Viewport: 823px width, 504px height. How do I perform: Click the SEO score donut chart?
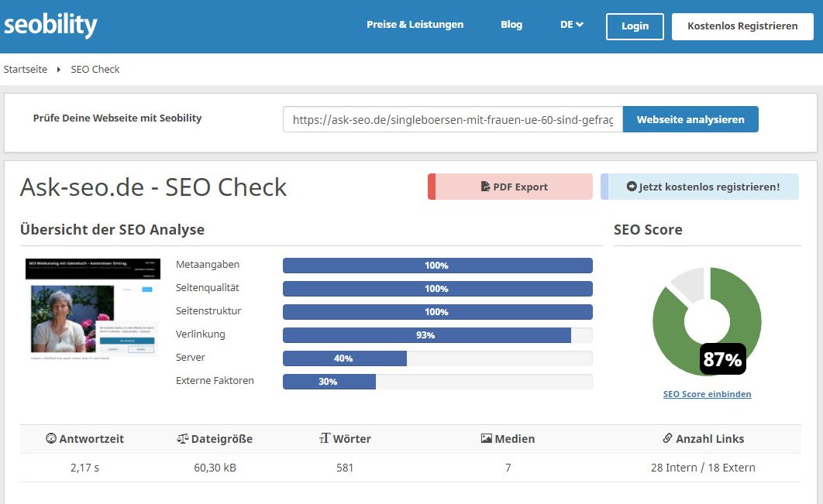[707, 321]
